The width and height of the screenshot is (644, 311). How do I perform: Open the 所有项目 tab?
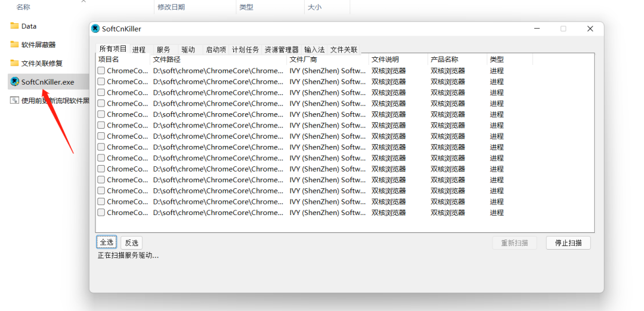point(113,48)
